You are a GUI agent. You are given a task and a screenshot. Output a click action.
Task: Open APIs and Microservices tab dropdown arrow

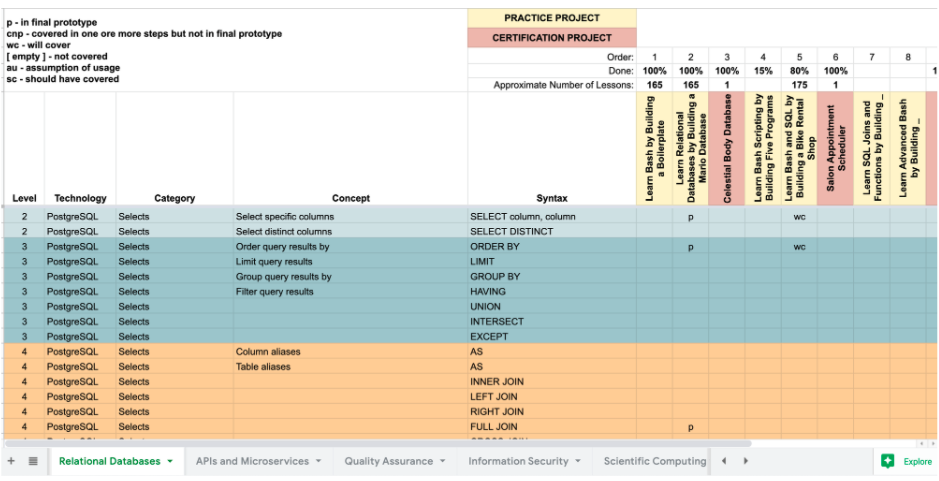pos(319,462)
